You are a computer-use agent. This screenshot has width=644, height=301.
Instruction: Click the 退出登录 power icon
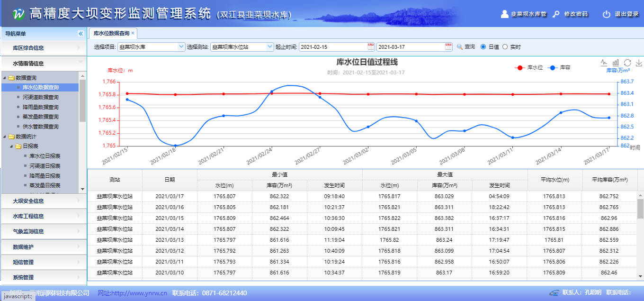(x=606, y=14)
